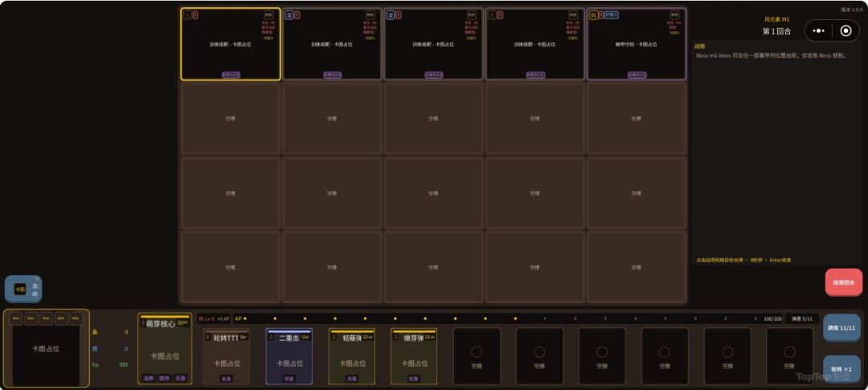Click the 版本 1.0.0 version label

[x=853, y=10]
